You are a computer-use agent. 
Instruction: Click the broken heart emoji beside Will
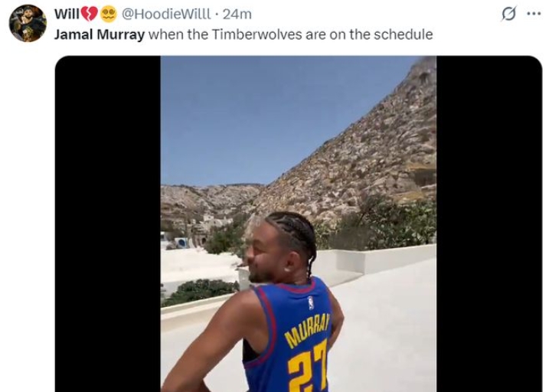90,14
